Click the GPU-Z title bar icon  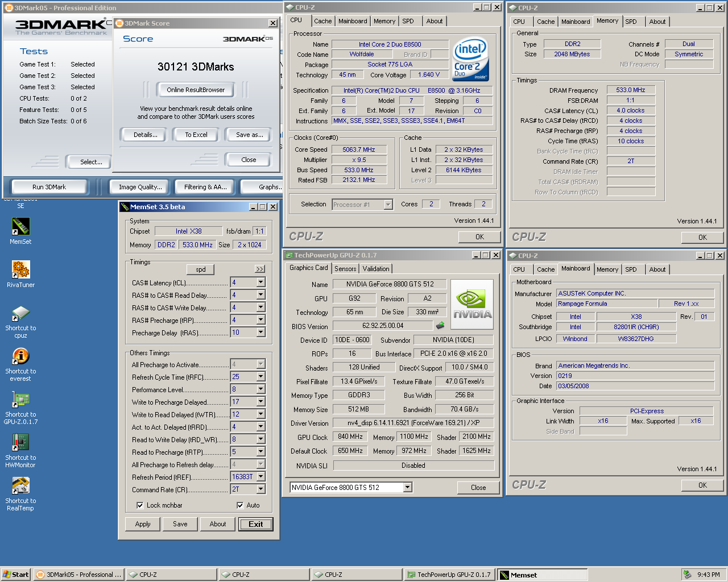pyautogui.click(x=289, y=255)
